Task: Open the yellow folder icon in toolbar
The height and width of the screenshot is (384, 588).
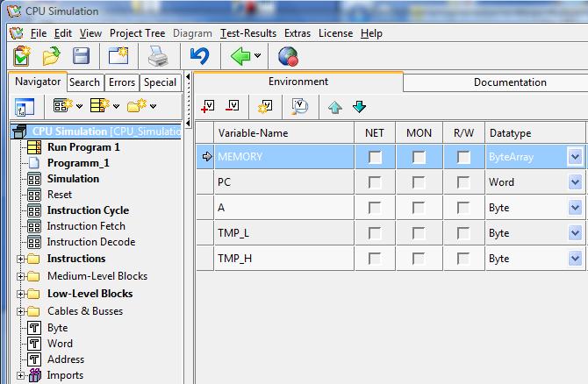Action: click(x=52, y=57)
